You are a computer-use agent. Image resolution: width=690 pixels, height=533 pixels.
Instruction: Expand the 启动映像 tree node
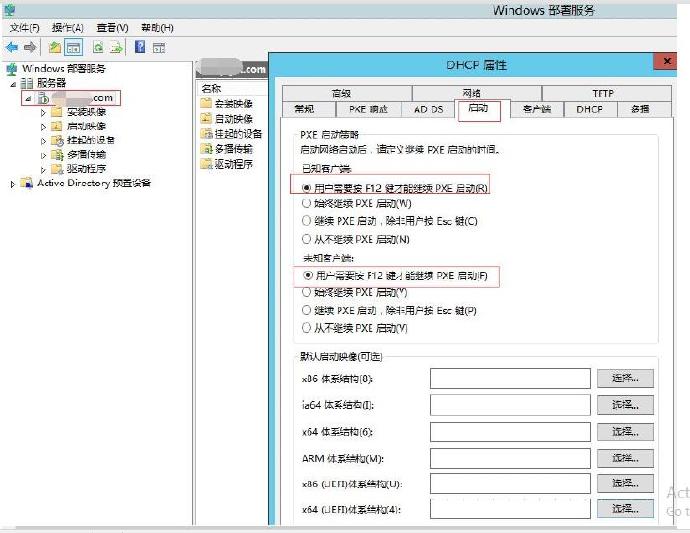[43, 127]
